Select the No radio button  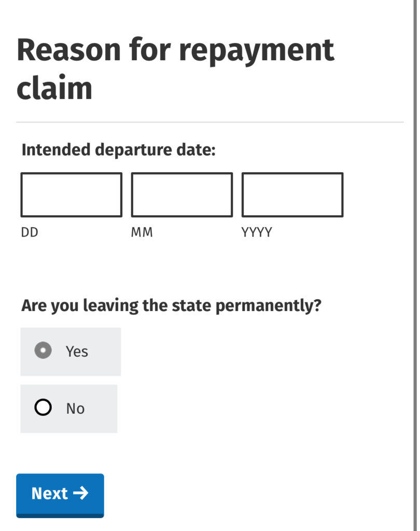coord(43,408)
